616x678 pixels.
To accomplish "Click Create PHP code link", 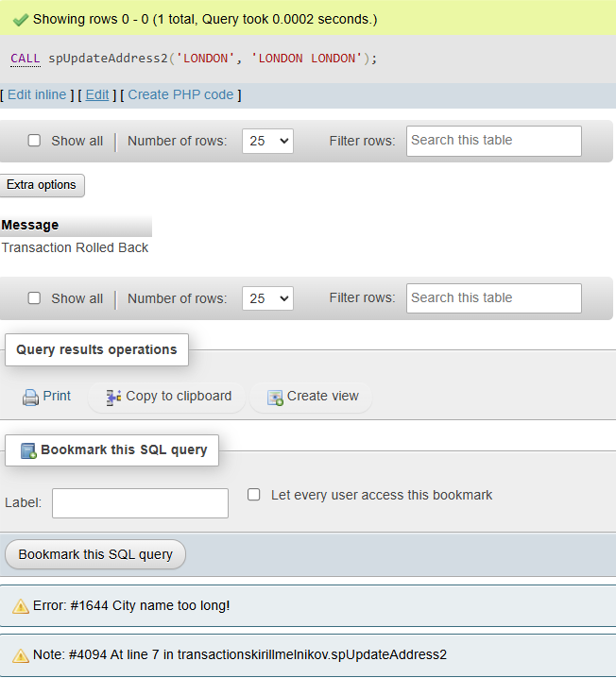I will click(x=180, y=94).
